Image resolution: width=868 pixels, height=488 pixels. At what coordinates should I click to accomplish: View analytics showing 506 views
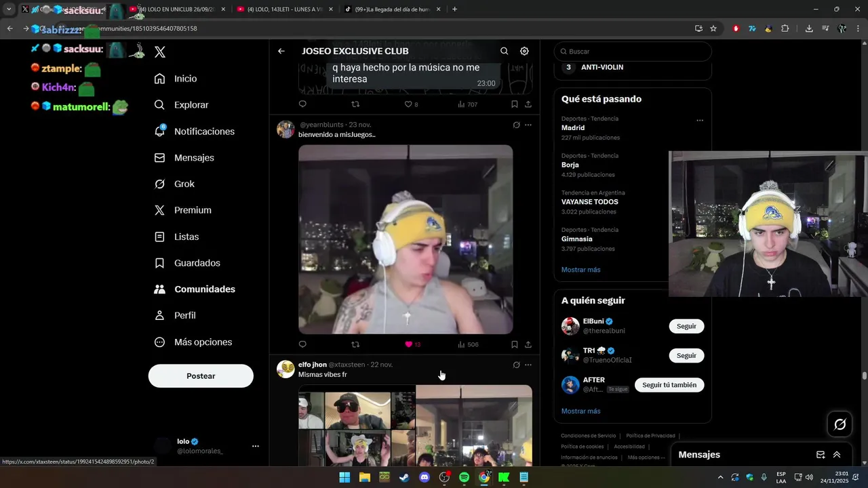pos(468,344)
